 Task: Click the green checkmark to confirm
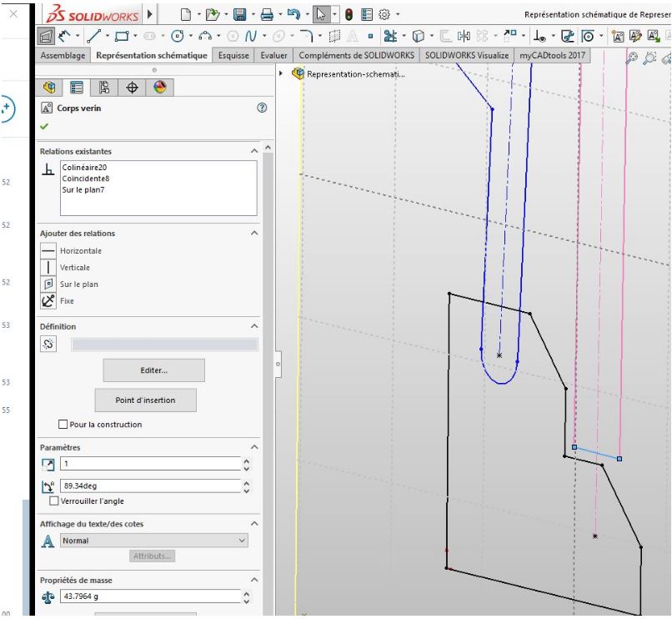coord(44,126)
